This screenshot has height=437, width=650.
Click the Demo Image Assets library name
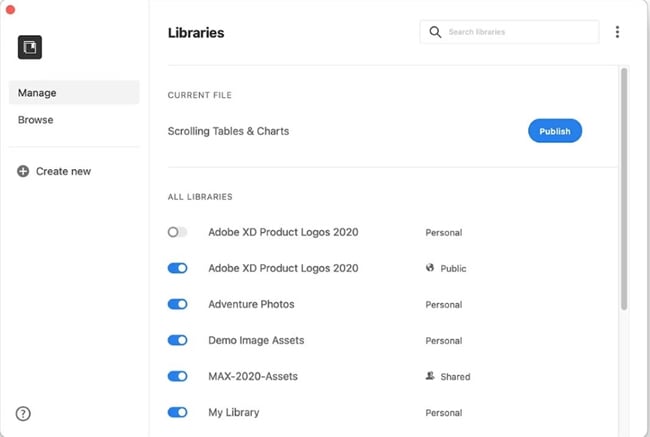(x=256, y=340)
